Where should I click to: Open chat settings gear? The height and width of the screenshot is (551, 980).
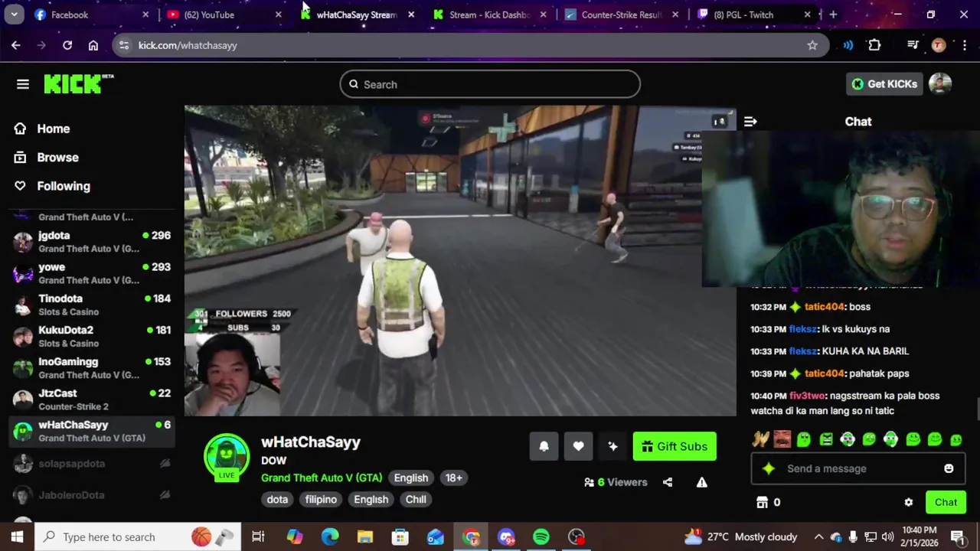[x=908, y=502]
